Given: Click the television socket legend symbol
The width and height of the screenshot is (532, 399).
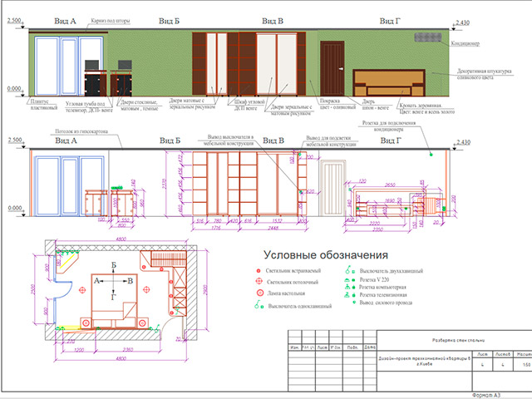Looking at the screenshot, I should point(349,296).
